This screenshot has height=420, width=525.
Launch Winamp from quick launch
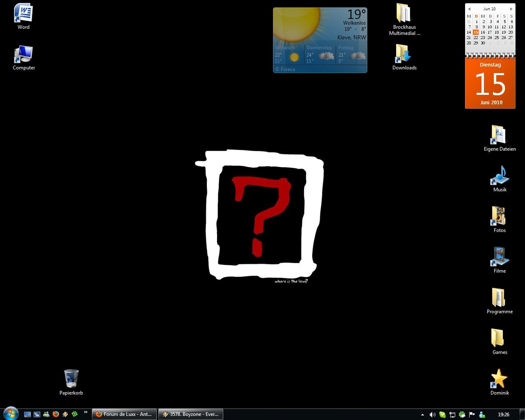[65, 414]
